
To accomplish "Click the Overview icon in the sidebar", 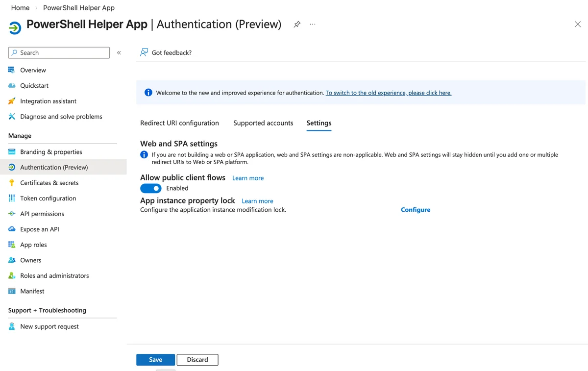I will point(12,70).
